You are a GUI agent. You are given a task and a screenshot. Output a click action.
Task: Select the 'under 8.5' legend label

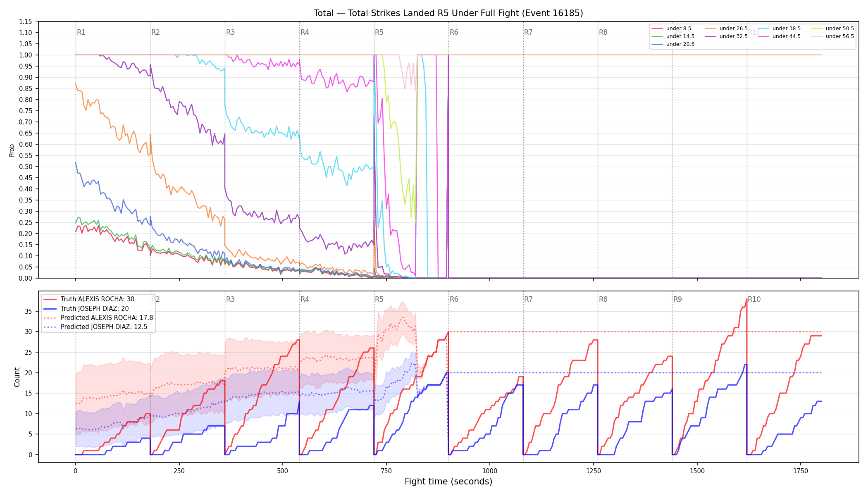click(678, 29)
